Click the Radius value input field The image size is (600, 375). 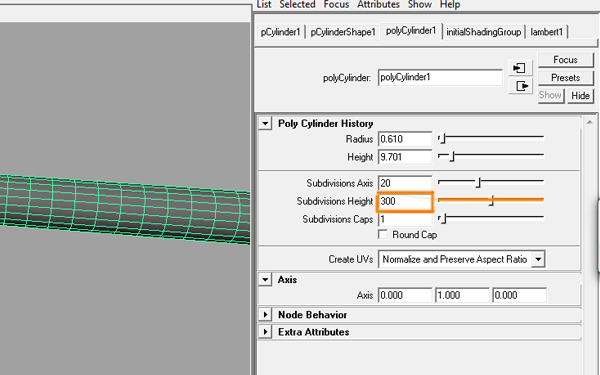[405, 139]
